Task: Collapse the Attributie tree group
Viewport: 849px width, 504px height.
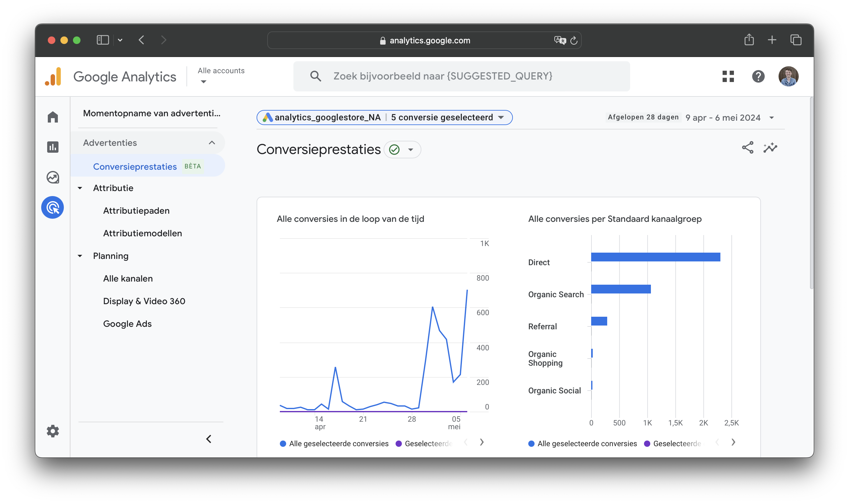Action: [80, 188]
